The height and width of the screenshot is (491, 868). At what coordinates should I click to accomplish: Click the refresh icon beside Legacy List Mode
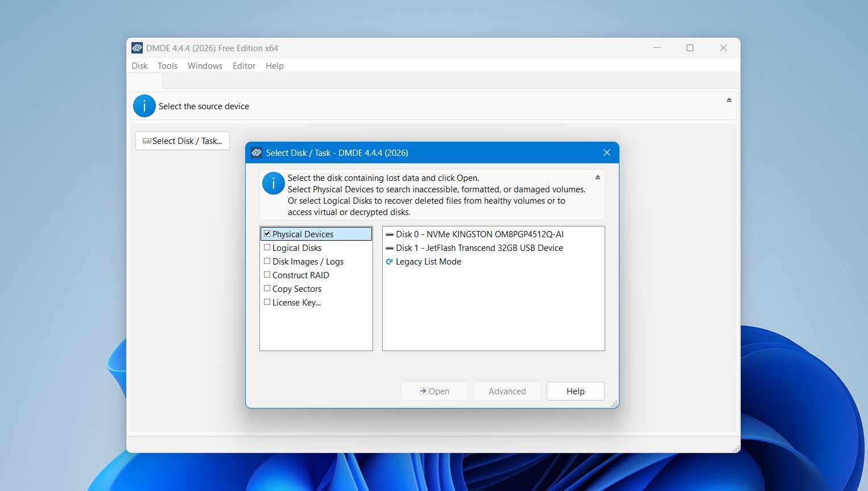(389, 262)
